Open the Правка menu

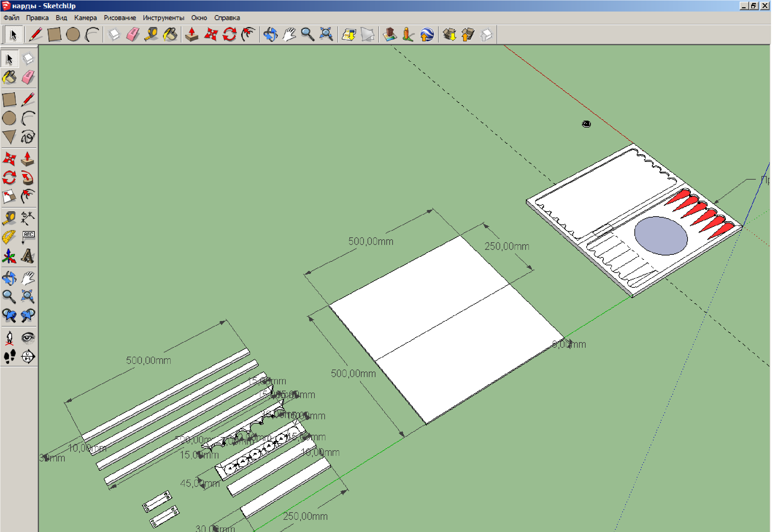(x=37, y=18)
